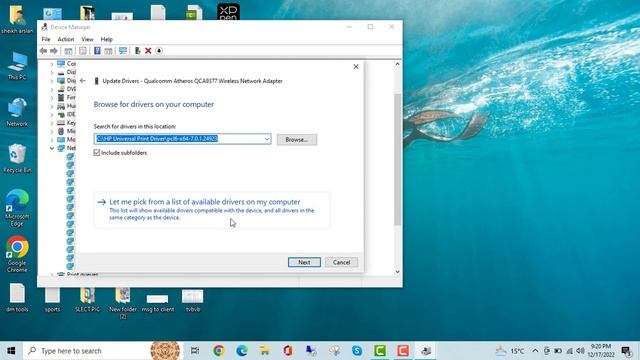The height and width of the screenshot is (360, 640).
Task: Open Microsoft Office from the taskbar
Action: (x=288, y=351)
